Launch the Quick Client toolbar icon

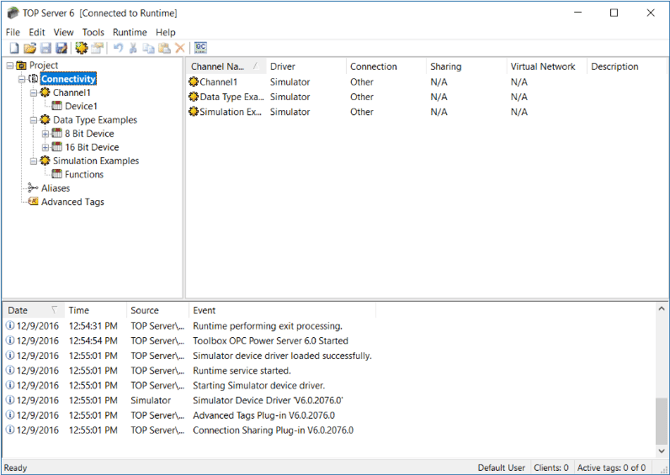[x=201, y=47]
